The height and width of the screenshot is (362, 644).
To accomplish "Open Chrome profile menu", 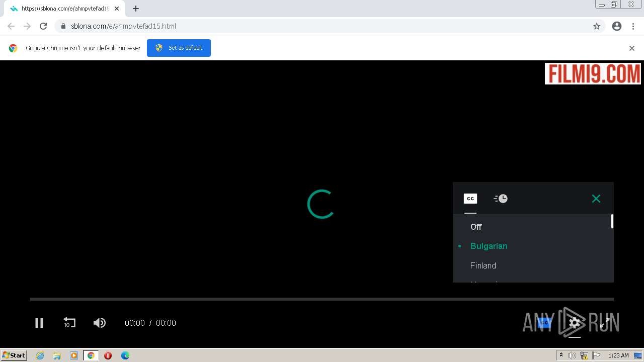I will pyautogui.click(x=617, y=26).
